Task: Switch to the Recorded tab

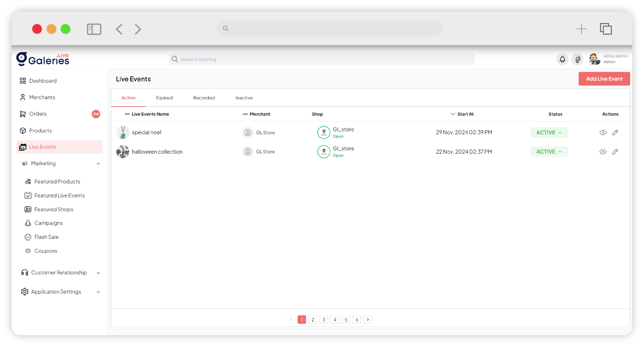Action: (x=204, y=98)
